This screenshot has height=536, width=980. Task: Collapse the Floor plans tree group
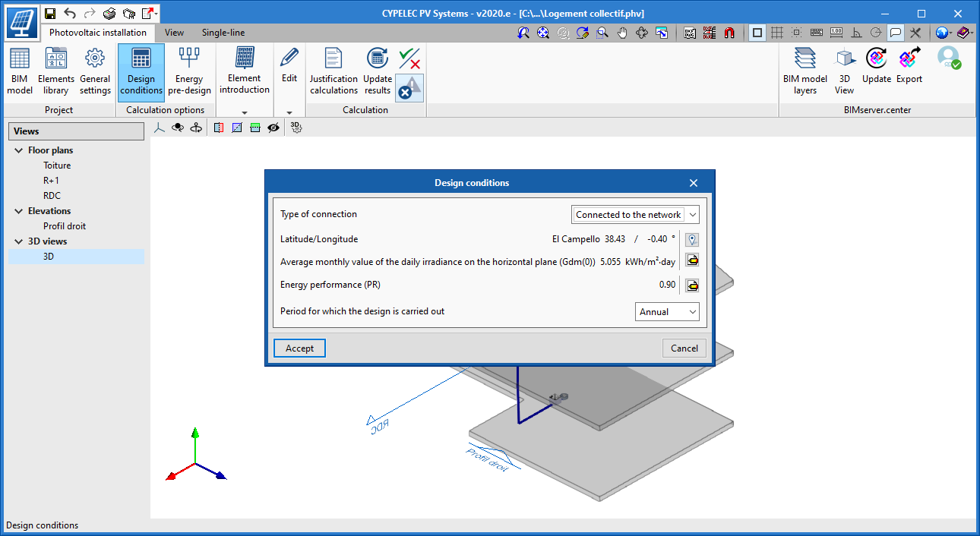18,150
